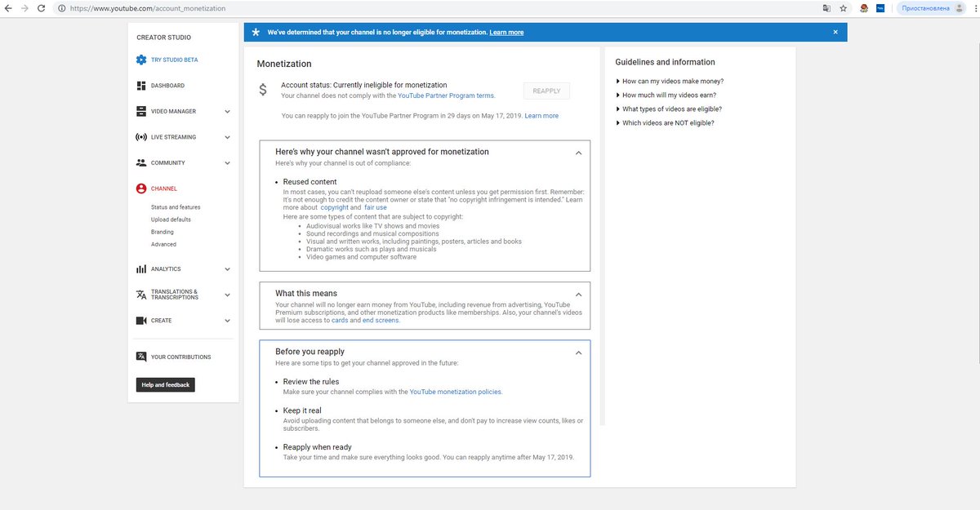The height and width of the screenshot is (510, 980).
Task: Click the Create camera icon
Action: click(x=141, y=321)
